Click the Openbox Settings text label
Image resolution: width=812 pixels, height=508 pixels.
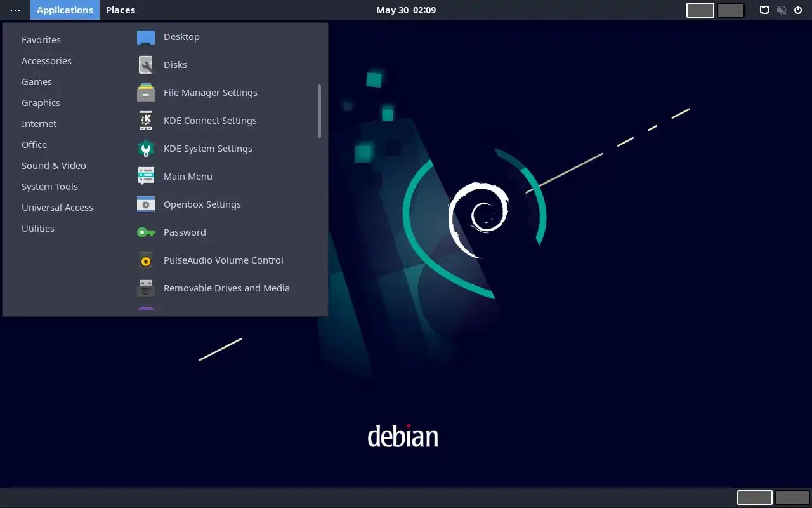pyautogui.click(x=202, y=204)
